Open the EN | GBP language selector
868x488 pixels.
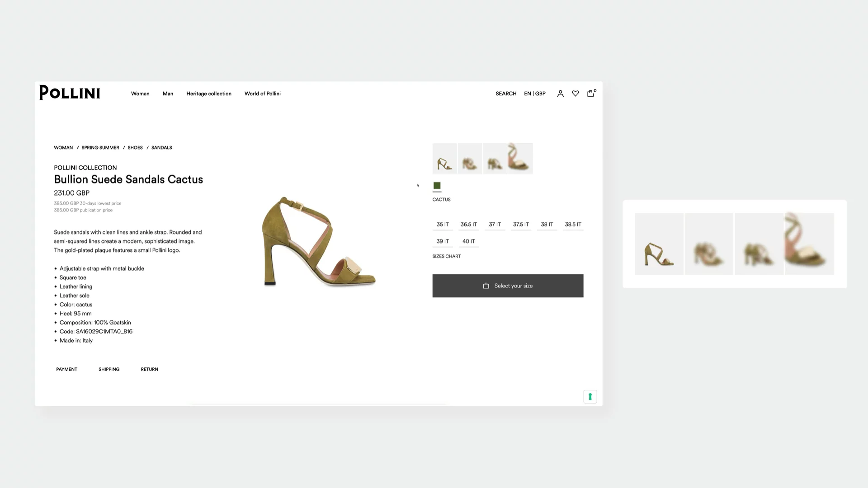pos(535,94)
